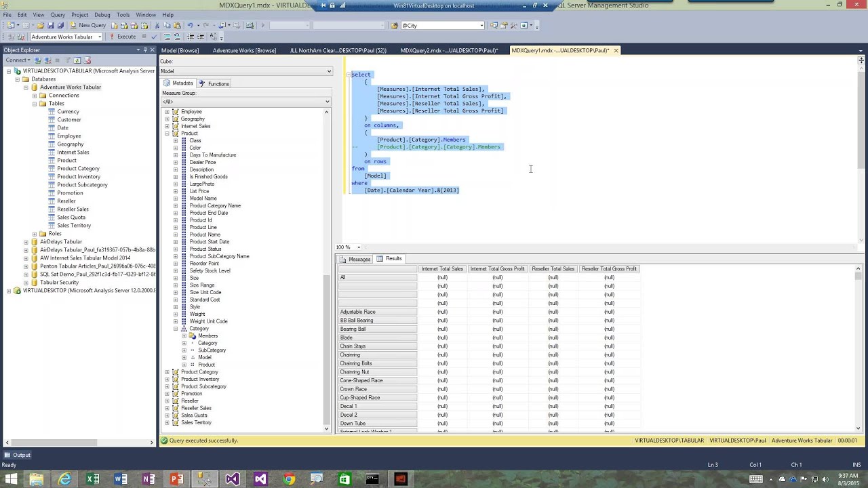This screenshot has width=868, height=488.
Task: Open the Connect dropdown in Object Explorer
Action: [x=18, y=60]
